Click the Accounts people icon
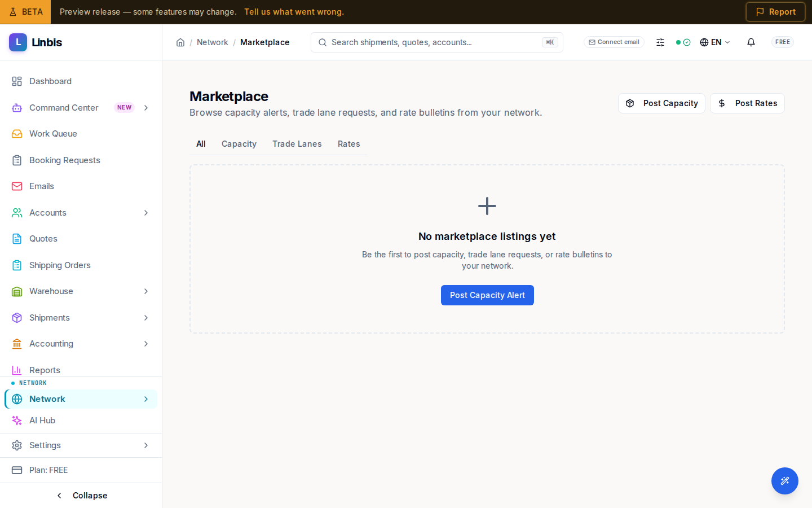 [x=17, y=213]
